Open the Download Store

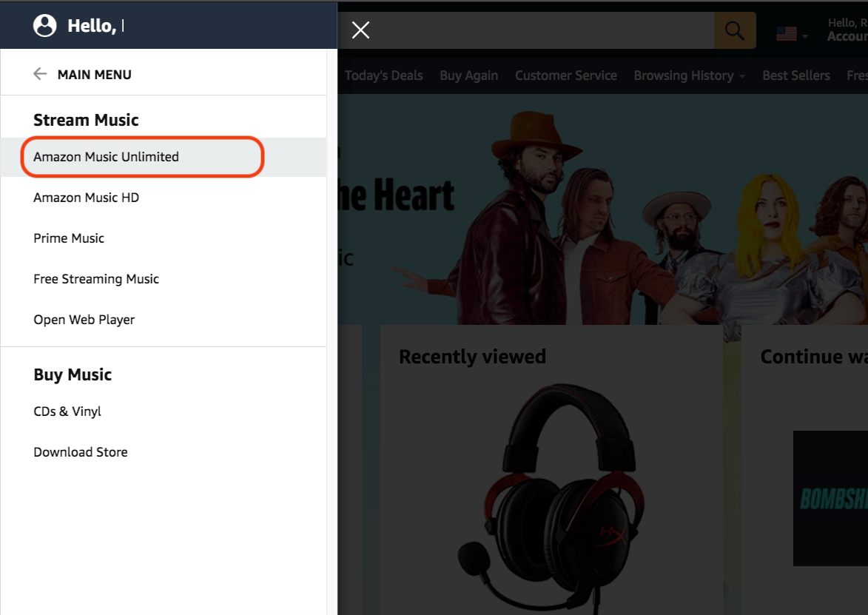point(80,452)
